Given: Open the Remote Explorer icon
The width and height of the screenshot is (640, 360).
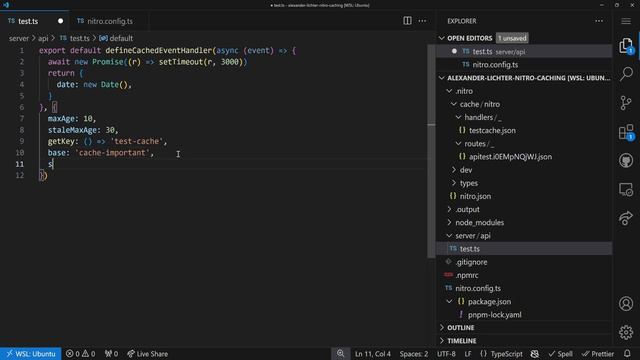Looking at the screenshot, I should 626,189.
